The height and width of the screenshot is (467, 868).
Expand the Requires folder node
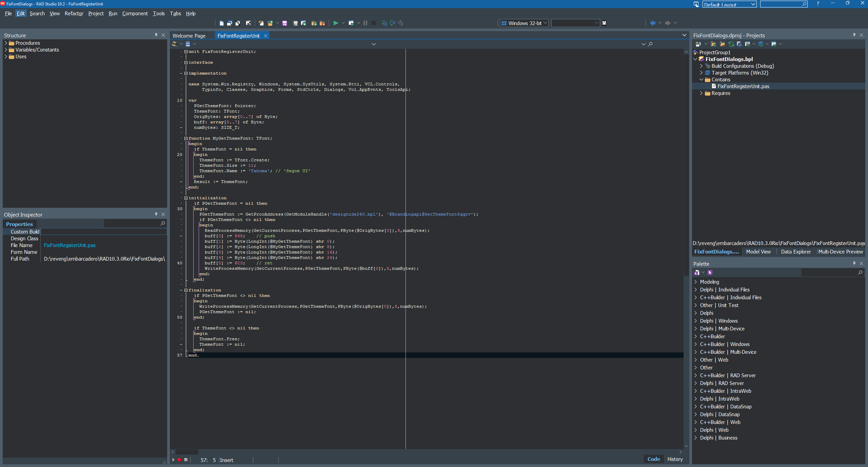tap(701, 93)
